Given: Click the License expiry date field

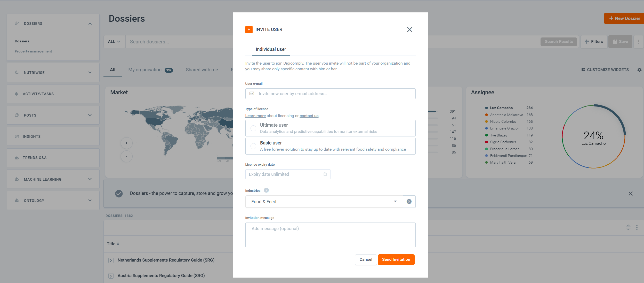Looking at the screenshot, I should [x=288, y=174].
